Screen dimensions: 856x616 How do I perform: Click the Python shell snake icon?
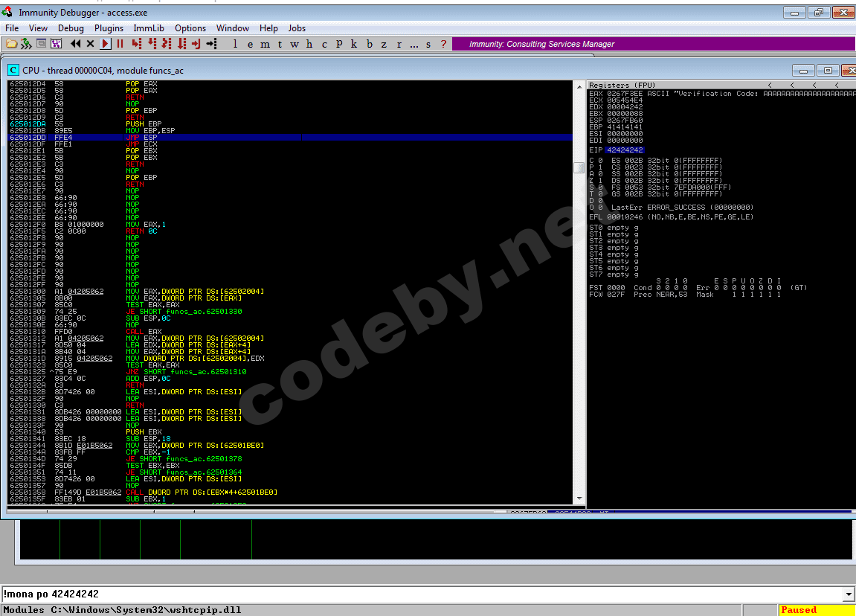(x=26, y=44)
